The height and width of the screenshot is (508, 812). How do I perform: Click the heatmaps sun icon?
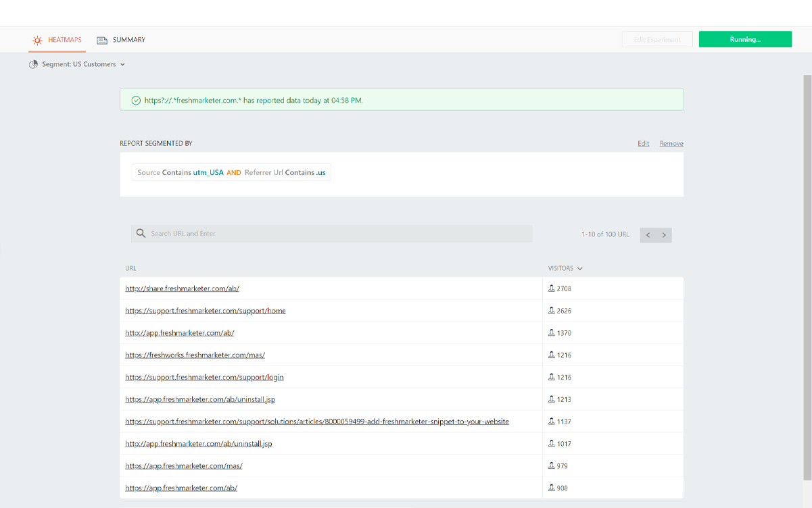pos(37,41)
